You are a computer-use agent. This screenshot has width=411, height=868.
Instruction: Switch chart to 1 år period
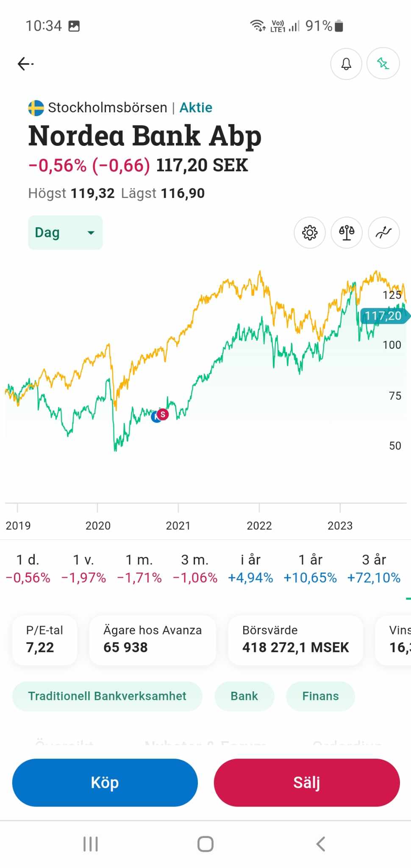pyautogui.click(x=310, y=568)
